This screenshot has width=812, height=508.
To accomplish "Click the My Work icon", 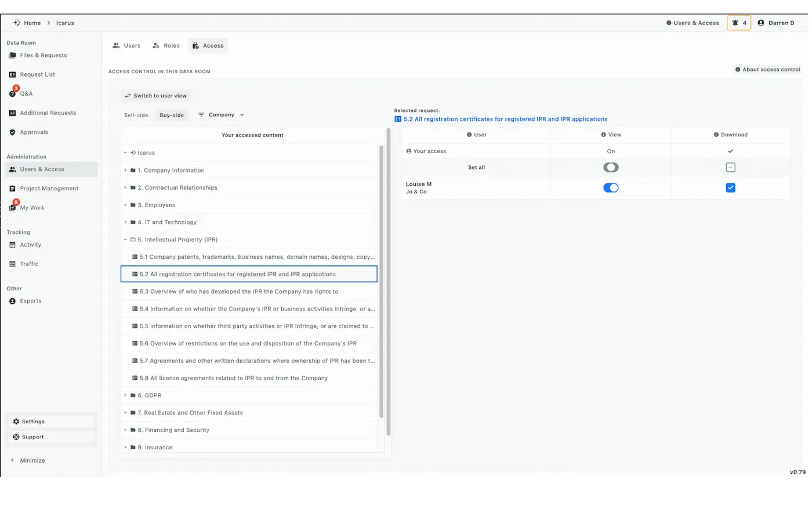I will (12, 207).
